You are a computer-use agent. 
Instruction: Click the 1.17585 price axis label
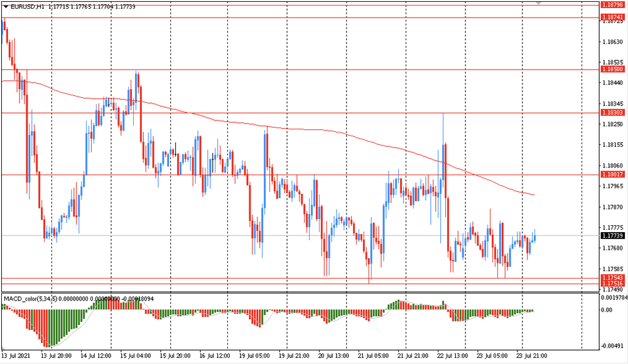coord(613,269)
